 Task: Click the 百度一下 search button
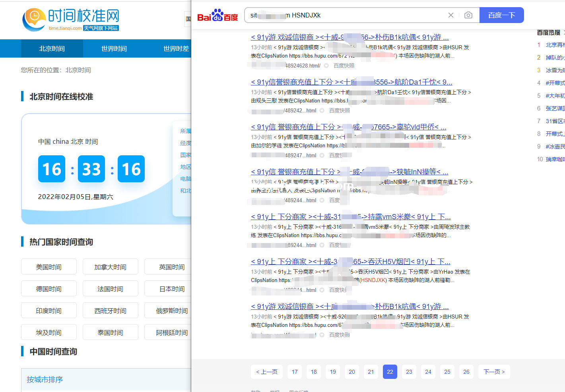tap(501, 15)
